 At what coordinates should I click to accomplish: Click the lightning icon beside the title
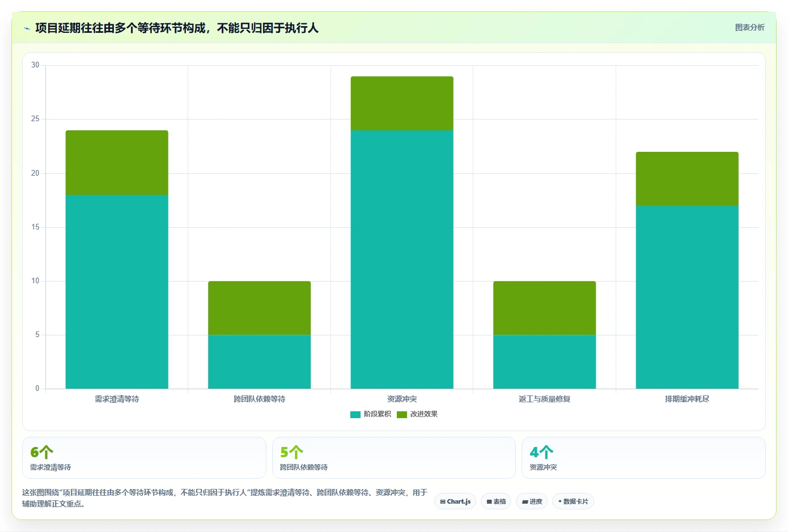27,28
